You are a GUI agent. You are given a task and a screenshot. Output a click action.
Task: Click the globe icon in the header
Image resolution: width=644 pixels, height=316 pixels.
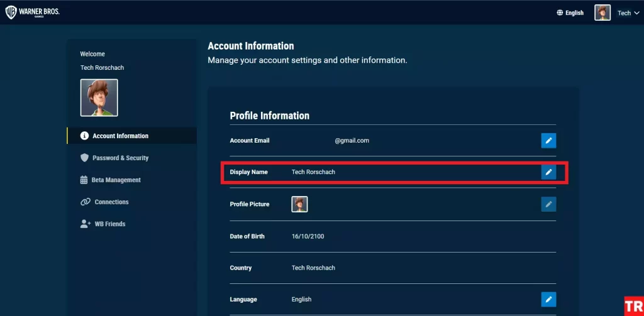pos(559,13)
